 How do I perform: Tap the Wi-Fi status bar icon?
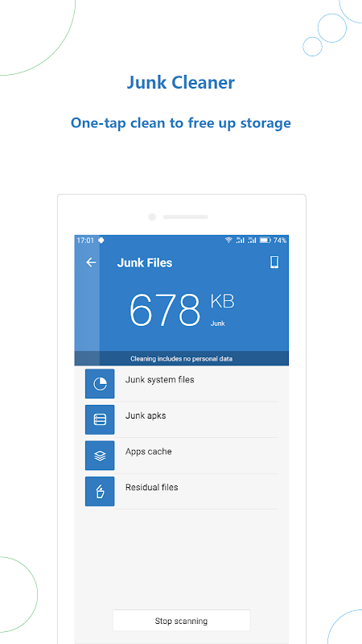(x=228, y=240)
